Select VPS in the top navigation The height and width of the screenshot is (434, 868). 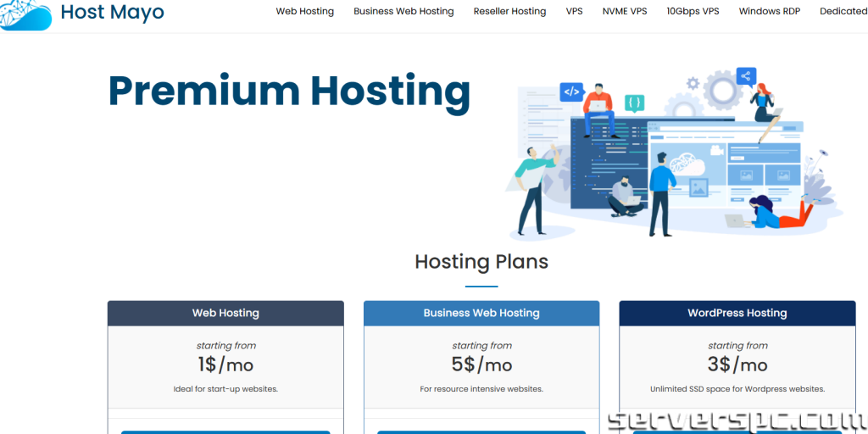click(x=574, y=12)
